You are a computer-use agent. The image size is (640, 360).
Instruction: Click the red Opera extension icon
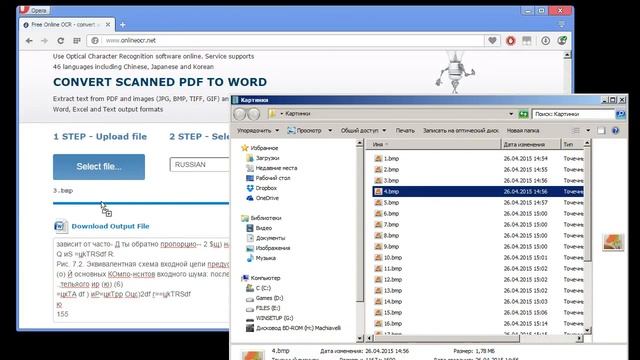point(511,40)
